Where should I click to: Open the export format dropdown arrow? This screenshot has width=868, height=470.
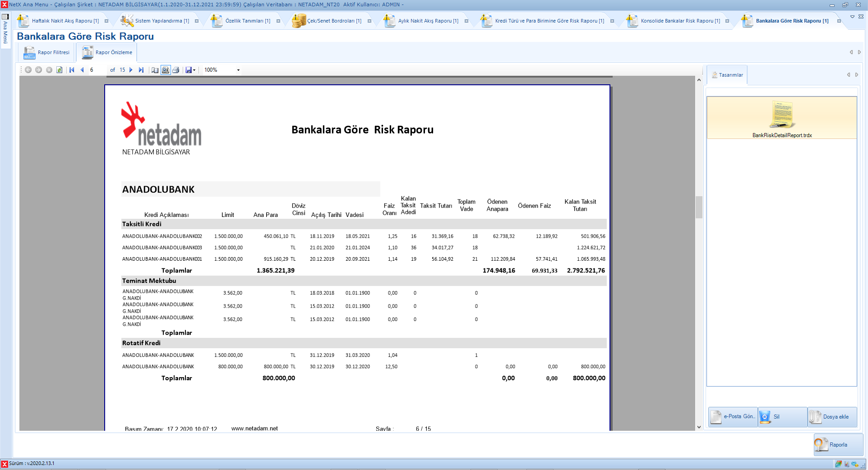(x=194, y=70)
